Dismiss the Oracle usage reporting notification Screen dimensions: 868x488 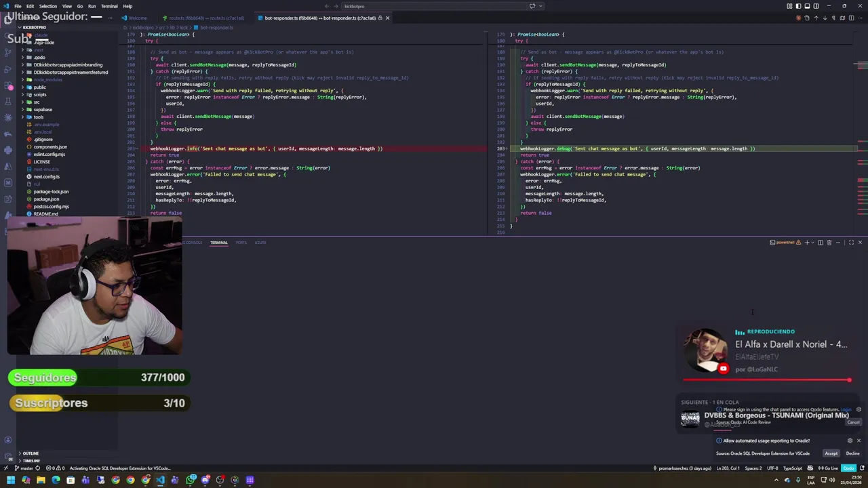[859, 441]
